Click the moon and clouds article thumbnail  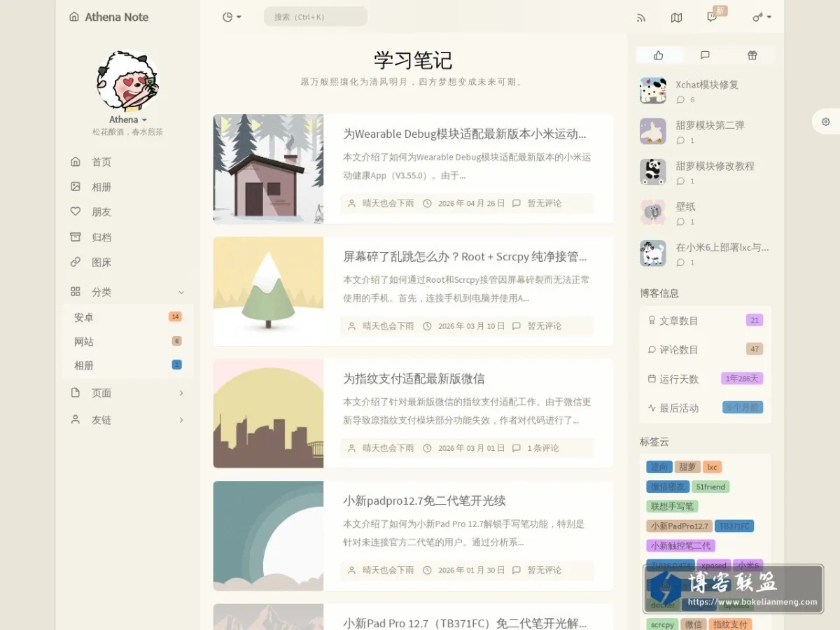click(x=268, y=535)
